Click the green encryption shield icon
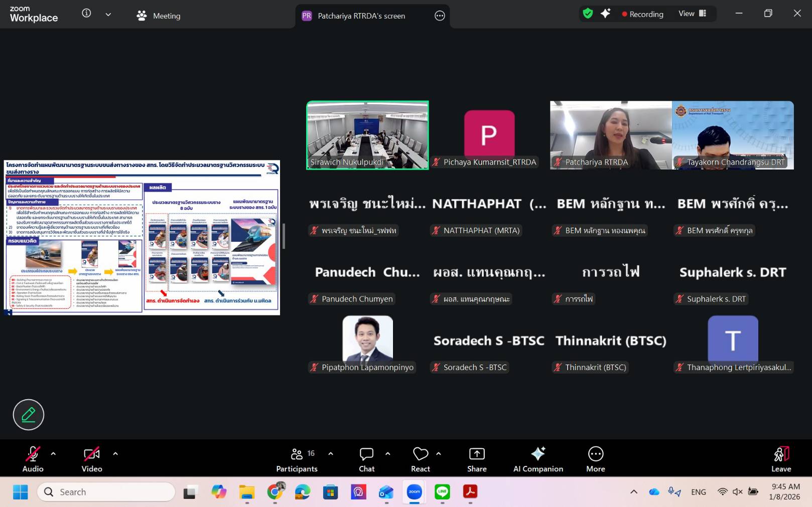The width and height of the screenshot is (812, 507). (x=588, y=14)
